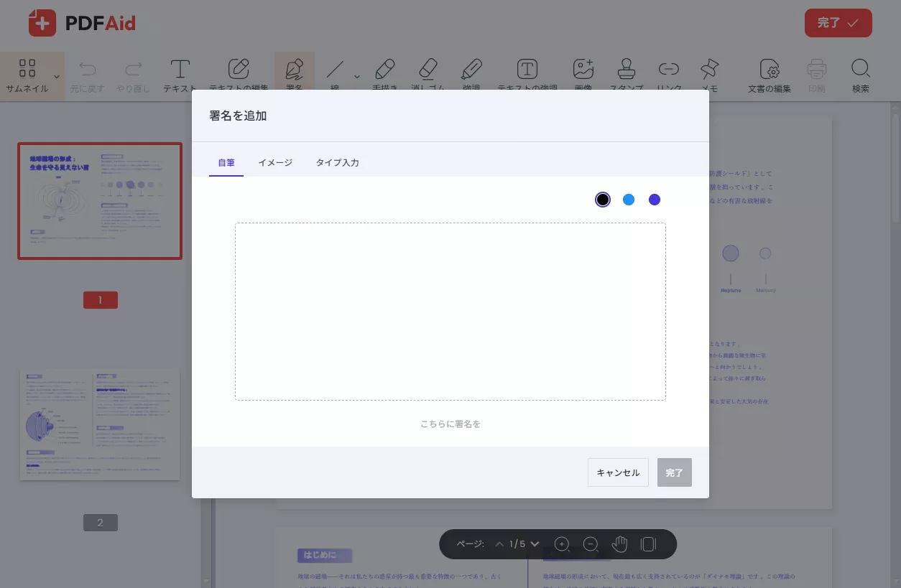
Task: Pick the purple signature ink color
Action: (655, 200)
